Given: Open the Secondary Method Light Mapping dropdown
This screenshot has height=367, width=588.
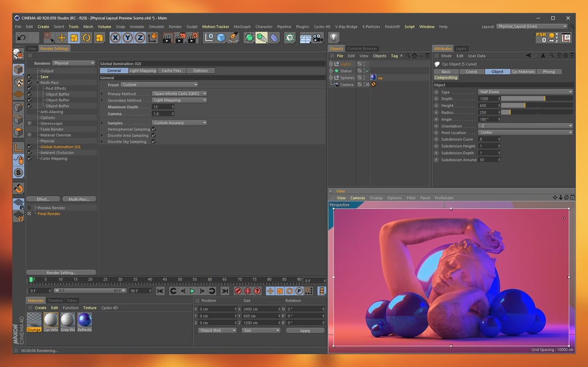Looking at the screenshot, I should 179,100.
